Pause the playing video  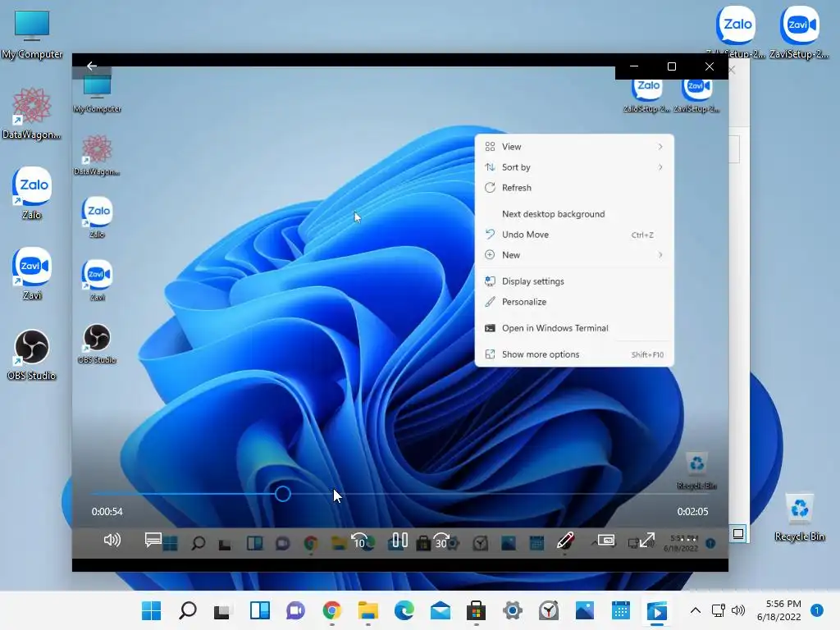click(x=399, y=540)
